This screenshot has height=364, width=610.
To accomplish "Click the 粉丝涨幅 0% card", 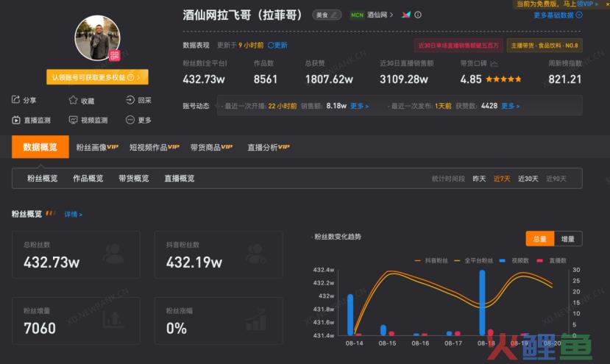I will click(x=219, y=321).
